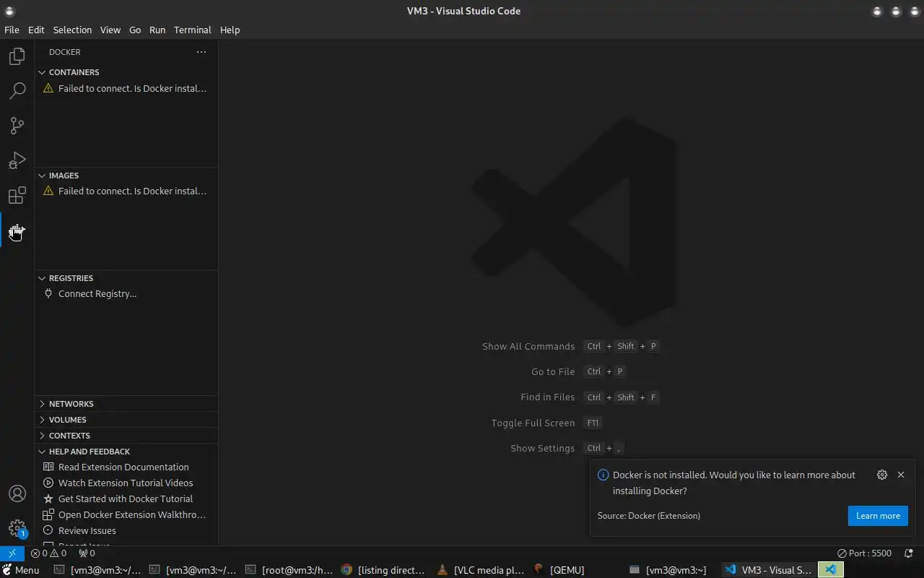The width and height of the screenshot is (924, 578).
Task: Open the View menu
Action: [x=110, y=30]
